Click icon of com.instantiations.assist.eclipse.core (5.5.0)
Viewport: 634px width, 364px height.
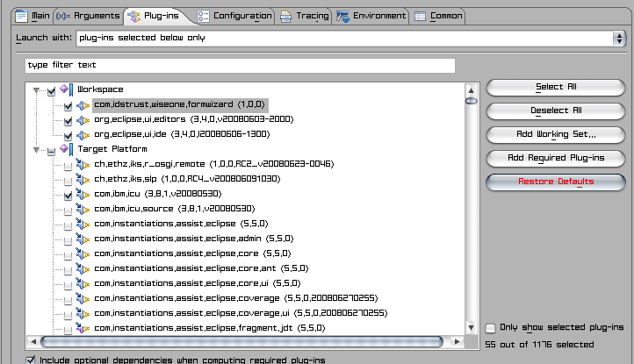[x=83, y=254]
